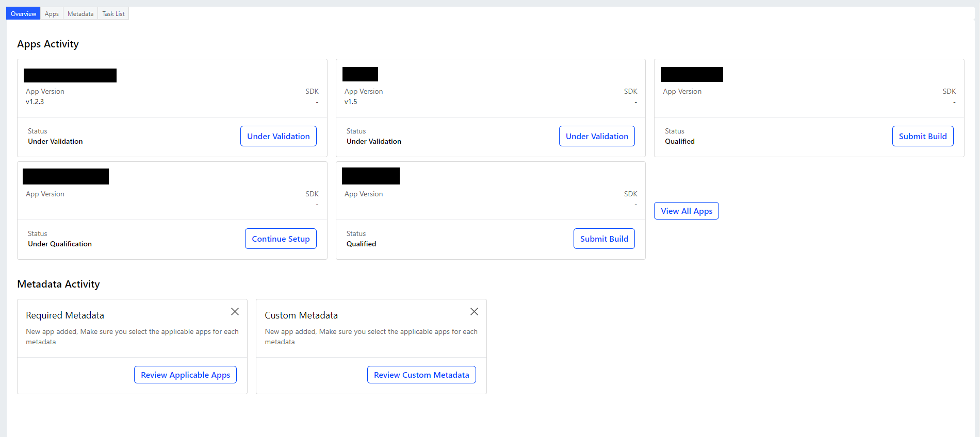Click app name on the Under Qualification card
Image resolution: width=980 pixels, height=437 pixels.
coord(66,176)
